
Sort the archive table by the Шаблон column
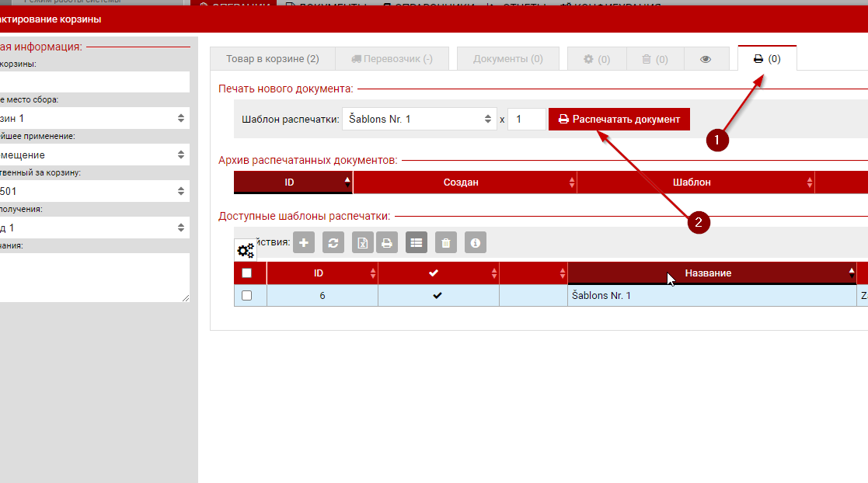pos(692,182)
